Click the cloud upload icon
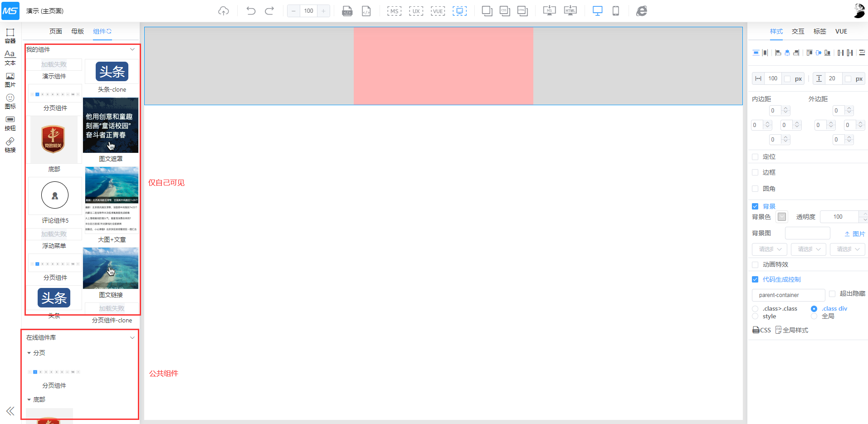The width and height of the screenshot is (868, 424). point(224,11)
